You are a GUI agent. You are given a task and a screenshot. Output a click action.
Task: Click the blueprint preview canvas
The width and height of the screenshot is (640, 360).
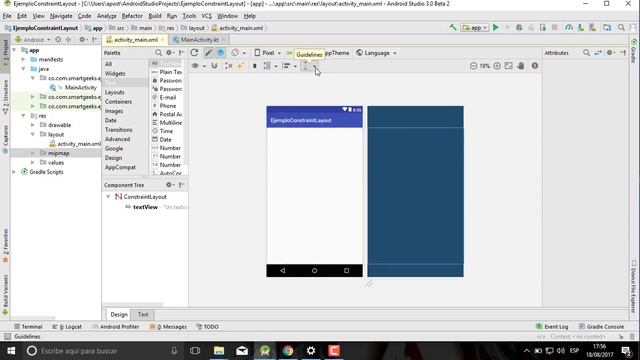point(416,191)
